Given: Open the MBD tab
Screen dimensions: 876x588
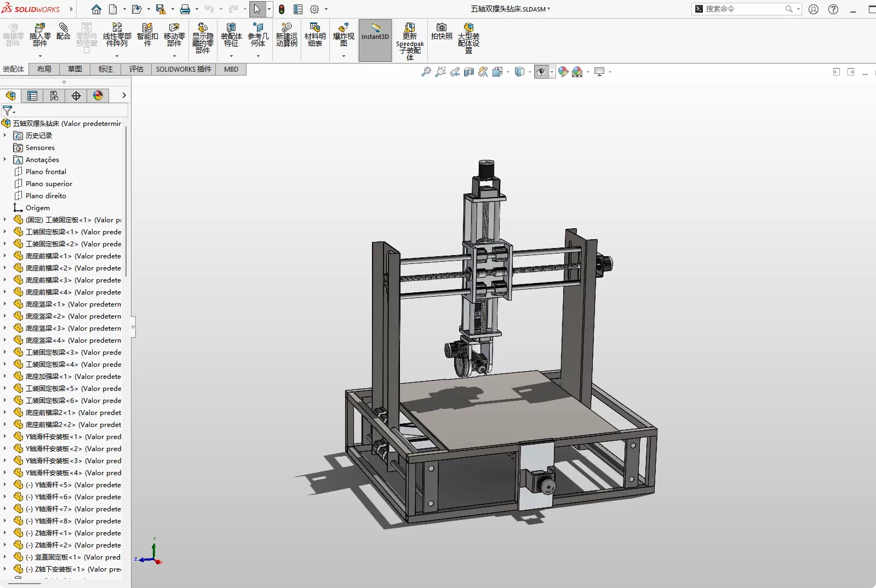Looking at the screenshot, I should pos(231,69).
